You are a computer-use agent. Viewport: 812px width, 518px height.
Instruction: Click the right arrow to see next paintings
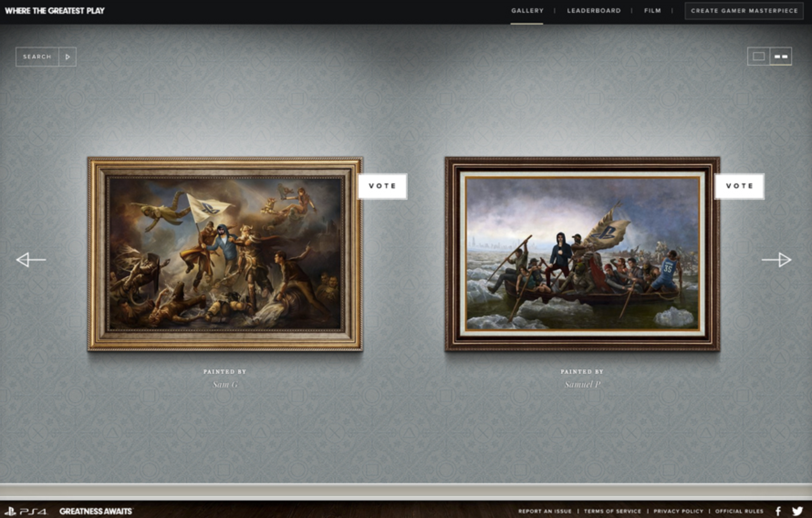tap(776, 260)
